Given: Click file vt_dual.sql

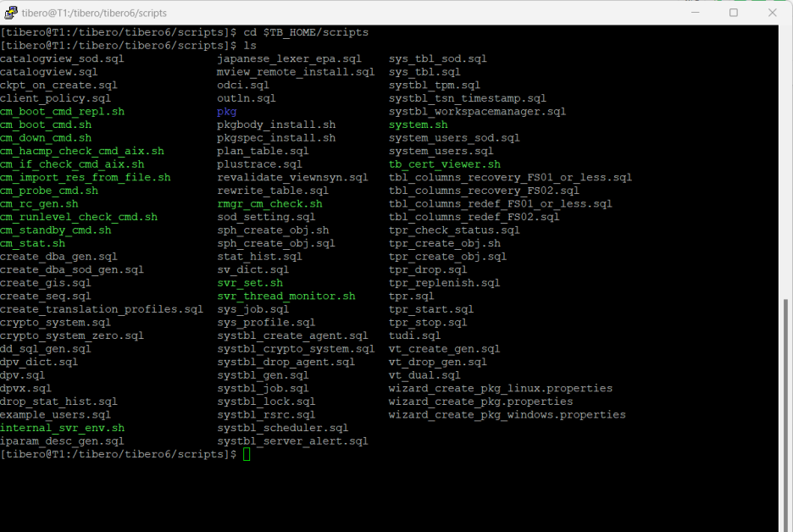Looking at the screenshot, I should tap(424, 375).
